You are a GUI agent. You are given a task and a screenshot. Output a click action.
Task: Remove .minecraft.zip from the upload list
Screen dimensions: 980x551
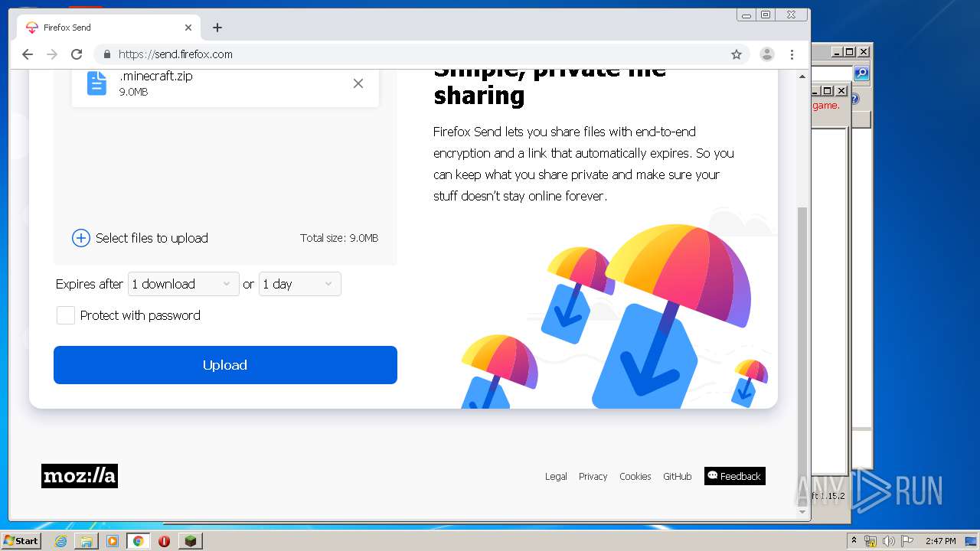(358, 83)
